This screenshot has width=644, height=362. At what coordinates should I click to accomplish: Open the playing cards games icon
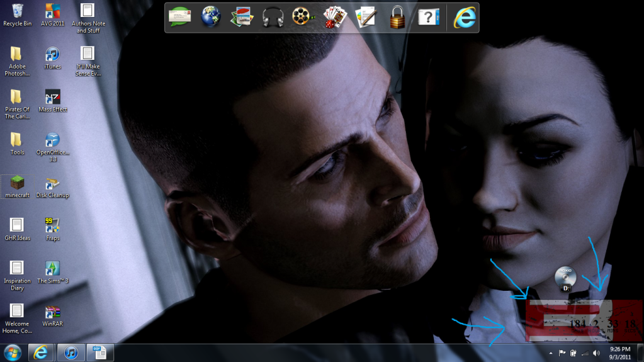[334, 17]
